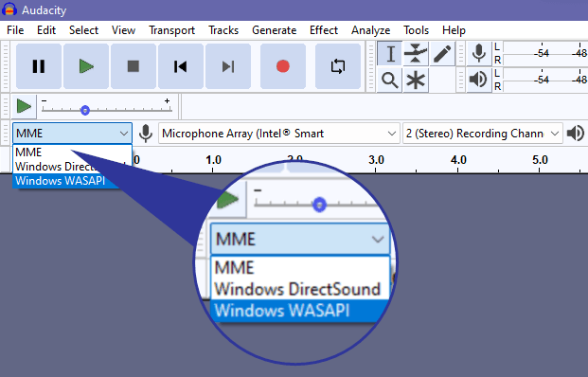588x377 pixels.
Task: Start recording with the red Record button
Action: pyautogui.click(x=283, y=66)
